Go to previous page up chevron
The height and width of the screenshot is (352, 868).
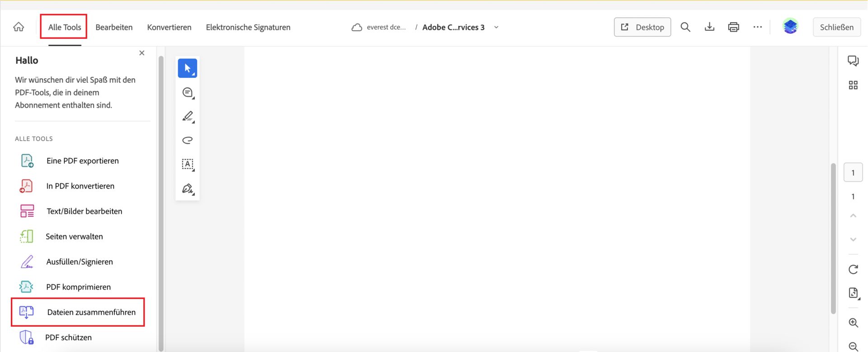[x=853, y=216]
